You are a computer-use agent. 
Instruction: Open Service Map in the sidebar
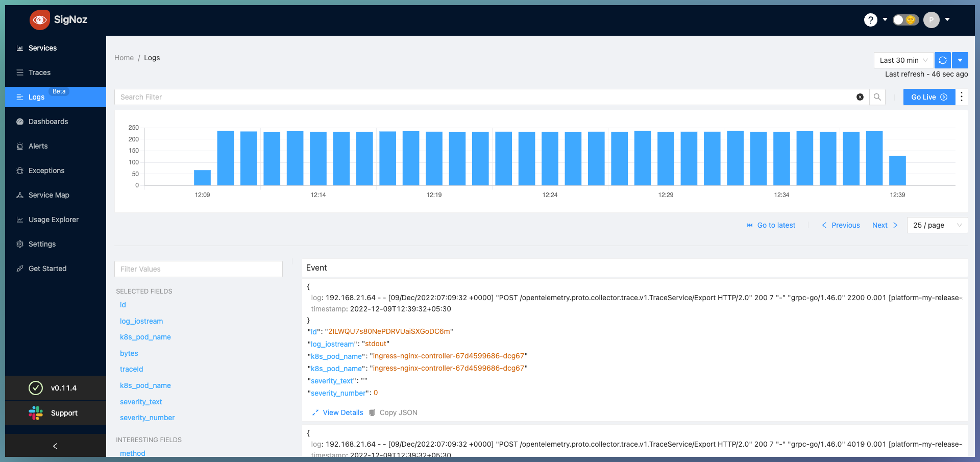(56, 195)
